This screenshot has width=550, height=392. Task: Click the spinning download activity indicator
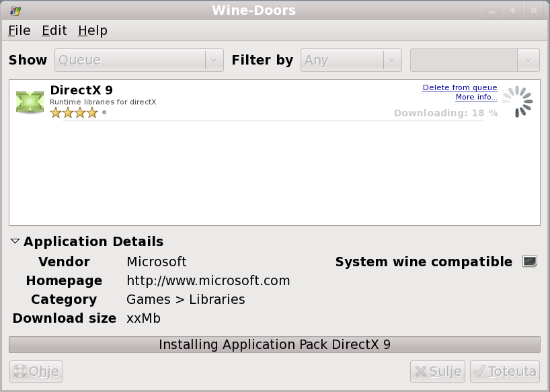(x=517, y=102)
